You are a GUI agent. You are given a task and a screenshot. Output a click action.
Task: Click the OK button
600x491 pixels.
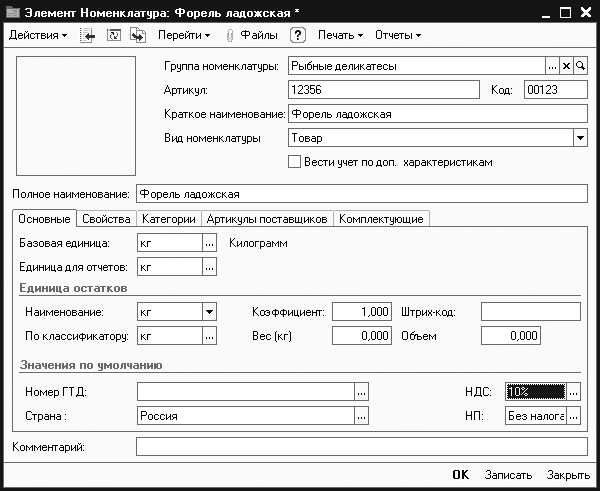461,475
